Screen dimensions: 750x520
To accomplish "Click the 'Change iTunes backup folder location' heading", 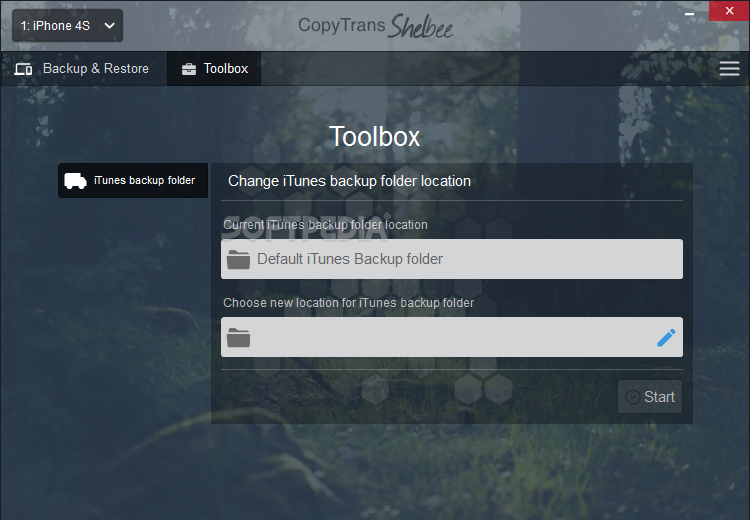I will coord(349,181).
